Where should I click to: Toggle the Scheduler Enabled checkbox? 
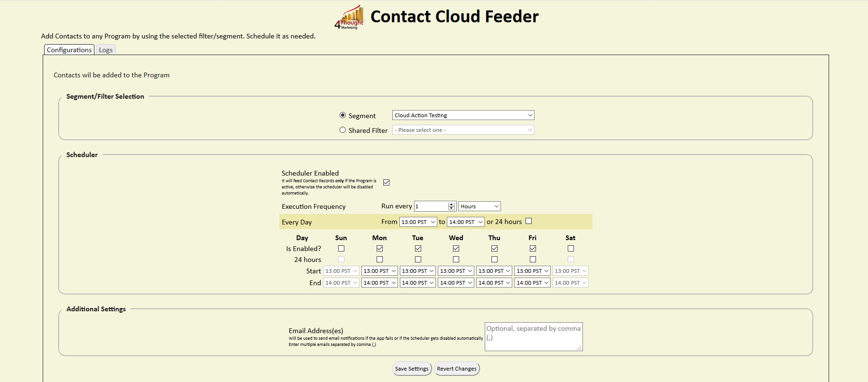[386, 183]
